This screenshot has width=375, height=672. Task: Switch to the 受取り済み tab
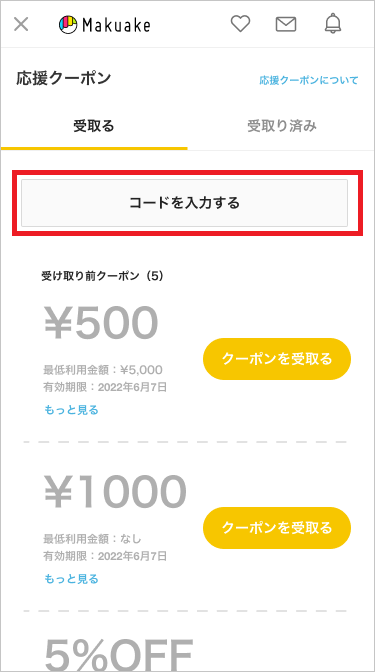pos(282,126)
